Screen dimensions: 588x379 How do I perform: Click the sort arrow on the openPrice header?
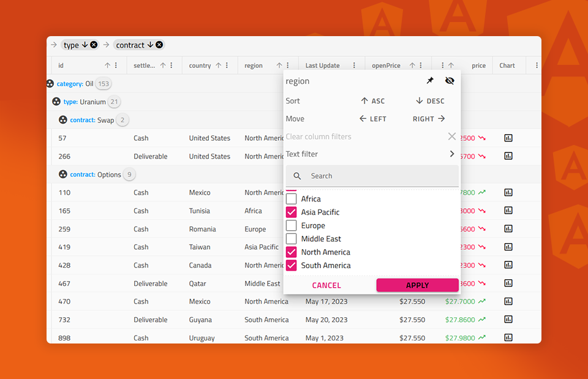(412, 65)
